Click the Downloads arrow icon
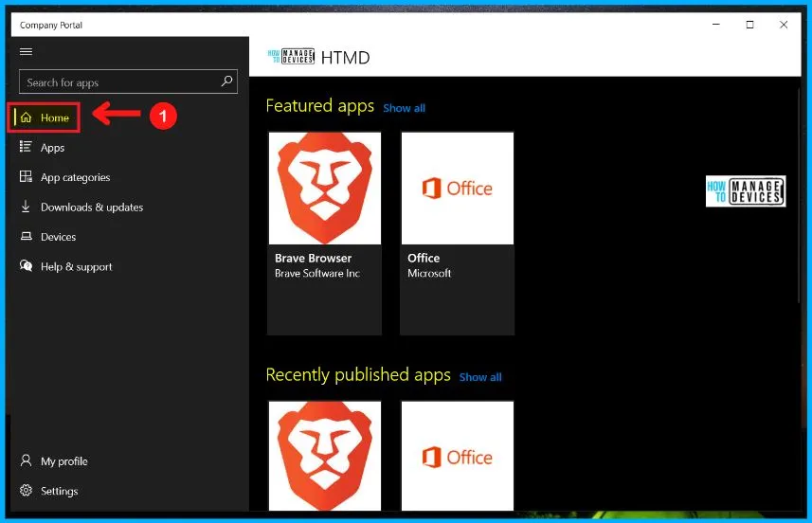 tap(26, 207)
